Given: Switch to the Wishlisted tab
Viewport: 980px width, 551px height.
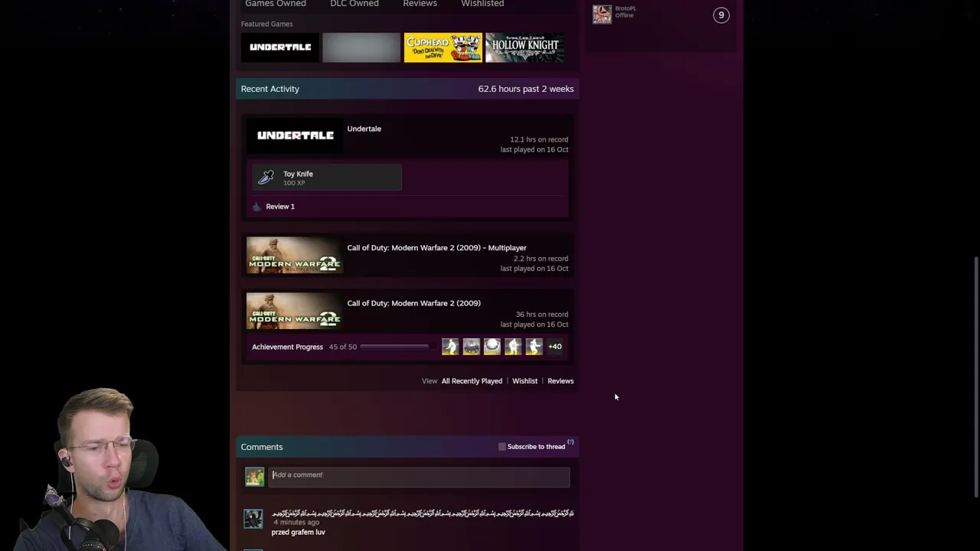Looking at the screenshot, I should pos(482,4).
